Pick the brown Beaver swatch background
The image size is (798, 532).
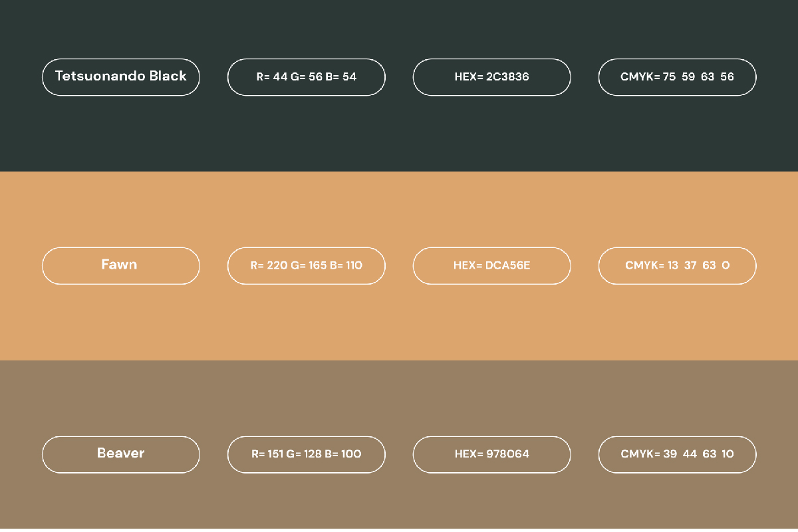point(399,505)
